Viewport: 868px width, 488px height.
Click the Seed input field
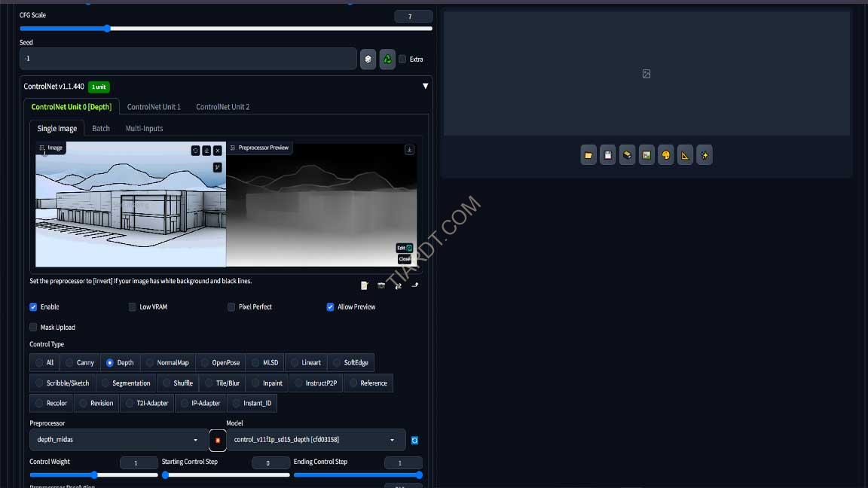coord(188,59)
